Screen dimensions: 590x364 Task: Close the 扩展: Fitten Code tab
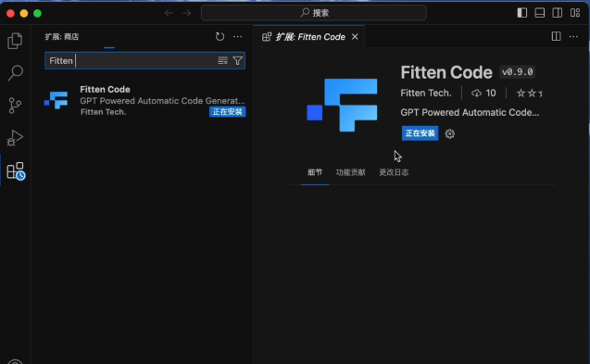pyautogui.click(x=355, y=36)
